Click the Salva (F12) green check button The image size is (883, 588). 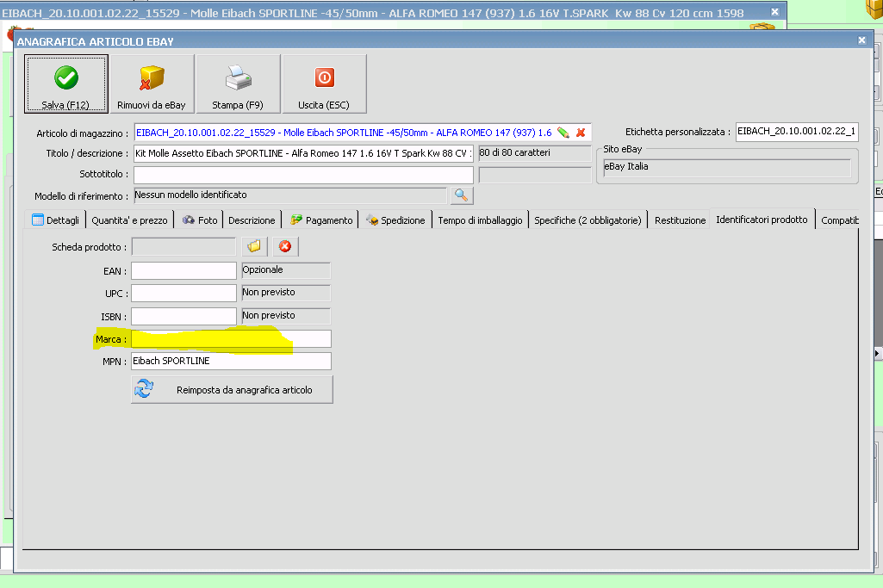click(65, 84)
